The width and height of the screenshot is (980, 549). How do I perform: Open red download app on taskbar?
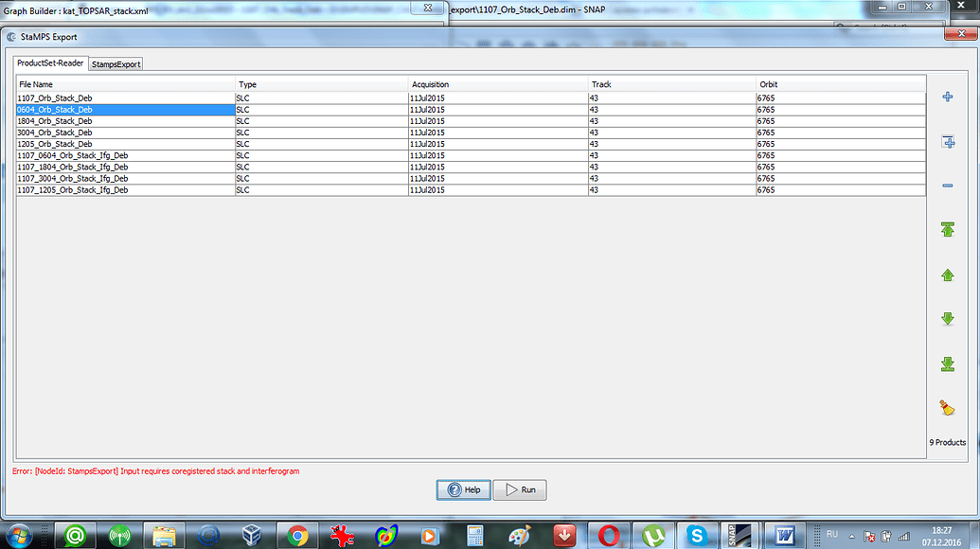564,536
